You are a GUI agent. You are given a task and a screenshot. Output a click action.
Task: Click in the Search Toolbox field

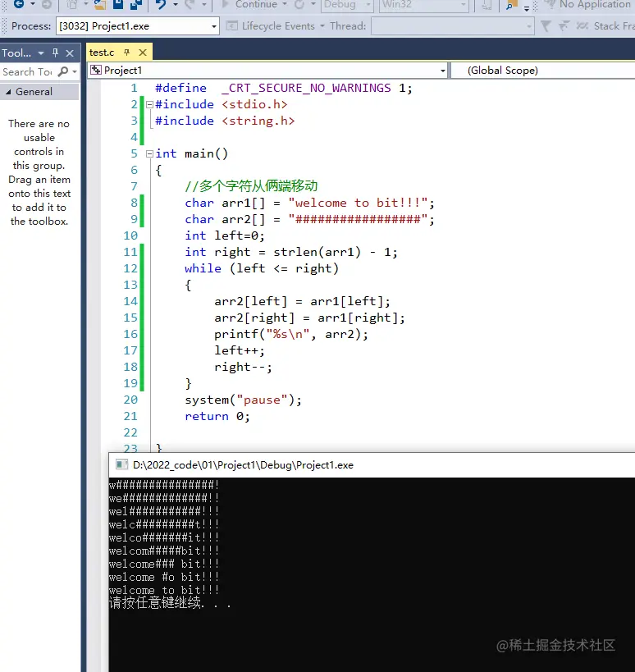pyautogui.click(x=28, y=71)
